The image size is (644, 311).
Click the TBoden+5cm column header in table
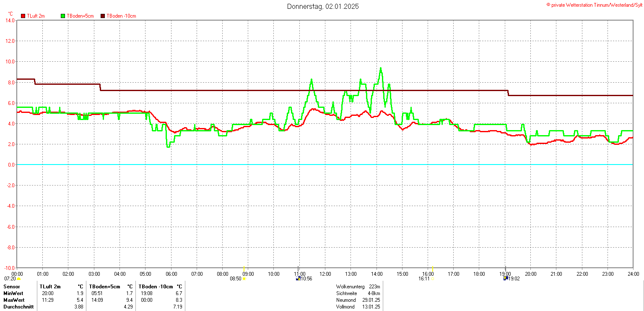point(104,287)
